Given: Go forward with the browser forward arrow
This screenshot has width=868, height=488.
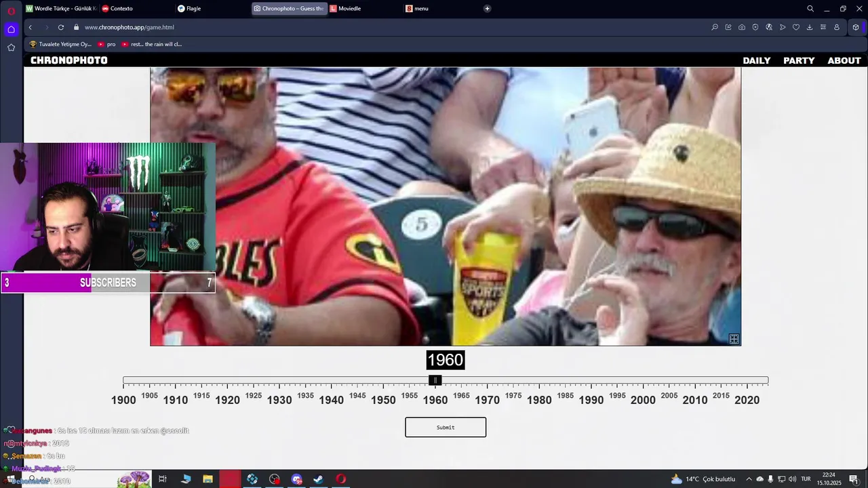Looking at the screenshot, I should pos(46,27).
